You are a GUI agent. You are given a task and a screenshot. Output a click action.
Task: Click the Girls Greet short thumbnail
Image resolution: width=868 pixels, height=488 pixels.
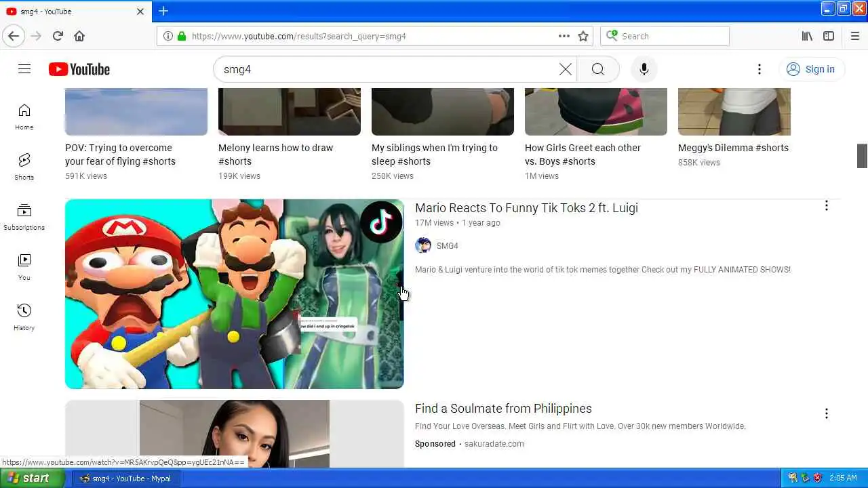click(x=596, y=112)
